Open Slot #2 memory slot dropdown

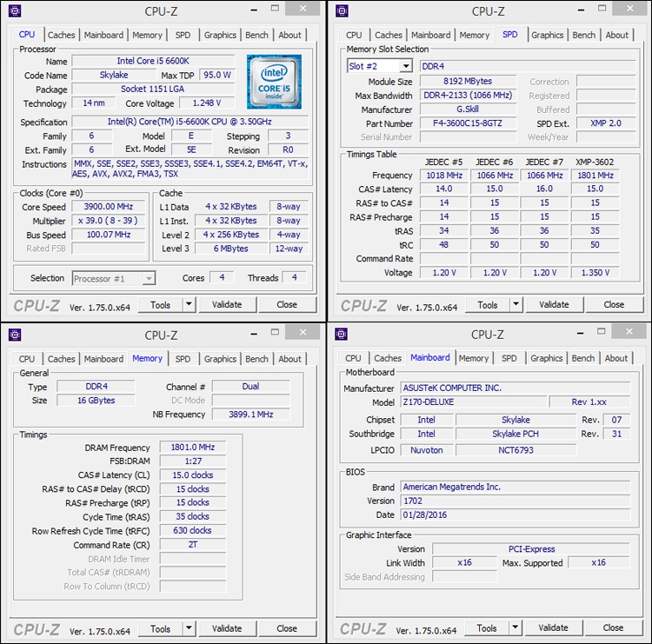[406, 66]
